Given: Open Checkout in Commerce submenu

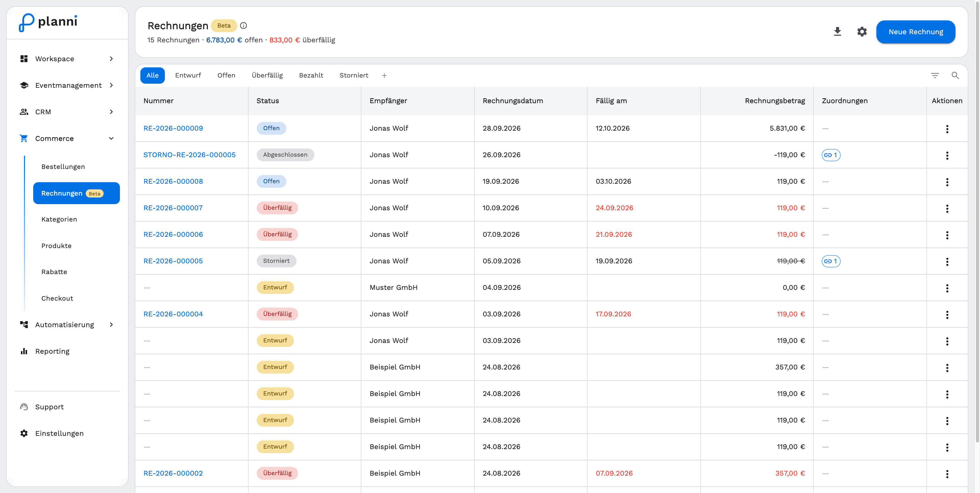Looking at the screenshot, I should pyautogui.click(x=76, y=298).
